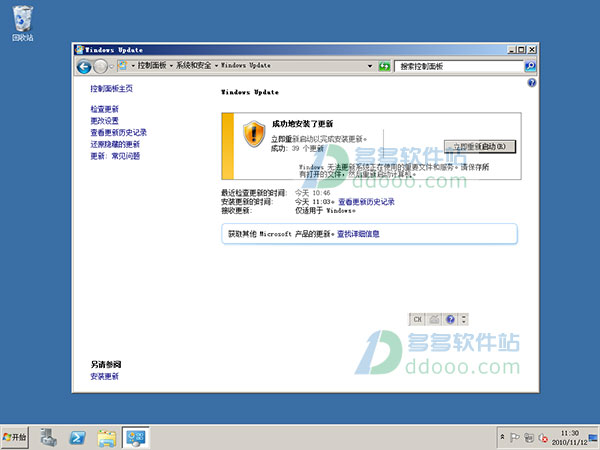The width and height of the screenshot is (600, 450).
Task: Minimize the Windows Update window
Action: (512, 49)
